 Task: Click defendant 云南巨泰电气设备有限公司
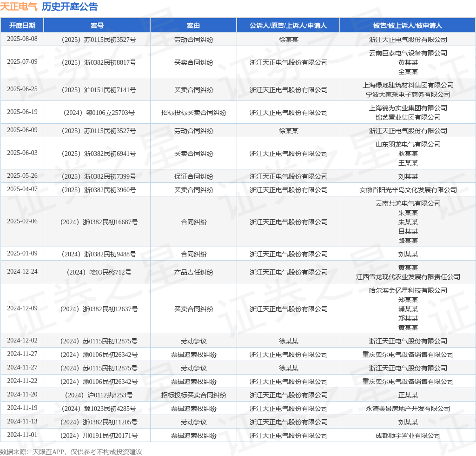[408, 53]
